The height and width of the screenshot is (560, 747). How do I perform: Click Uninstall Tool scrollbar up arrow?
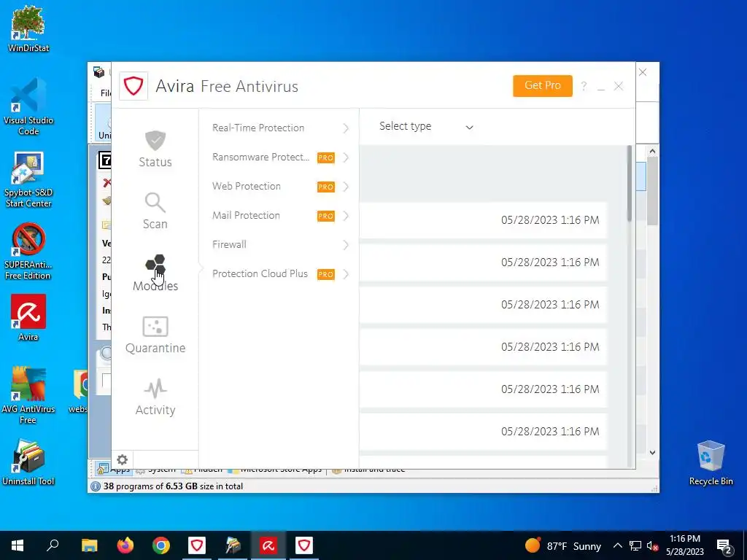click(x=652, y=152)
